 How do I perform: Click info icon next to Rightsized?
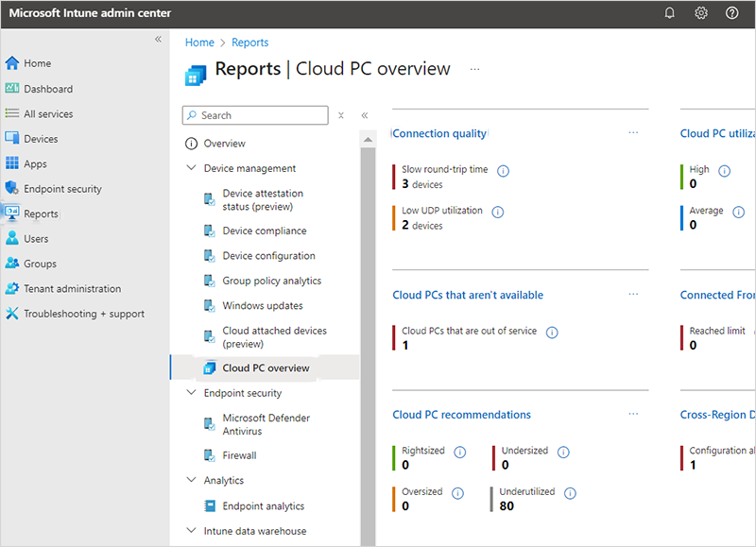click(460, 453)
